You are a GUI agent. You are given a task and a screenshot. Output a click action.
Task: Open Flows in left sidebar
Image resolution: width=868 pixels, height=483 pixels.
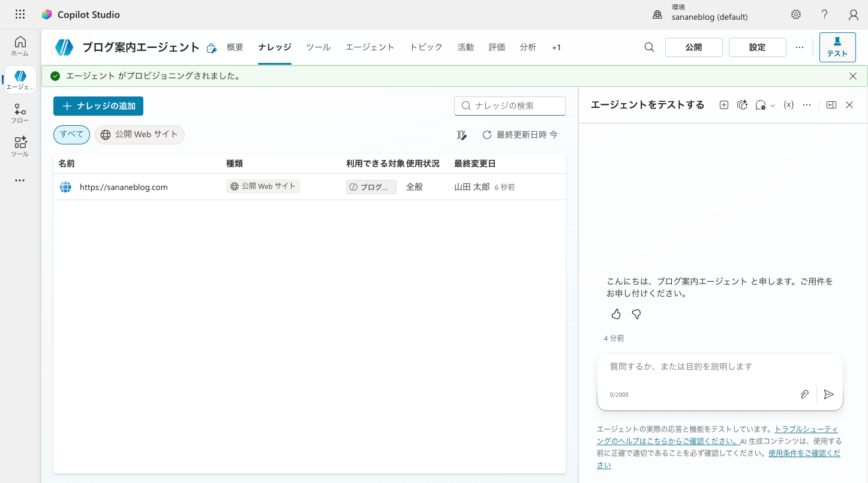tap(20, 113)
